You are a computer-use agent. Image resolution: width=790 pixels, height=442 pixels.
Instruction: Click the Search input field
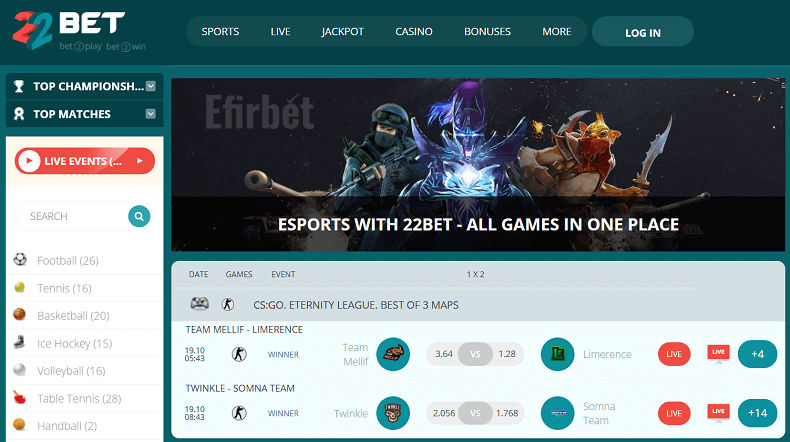(73, 216)
